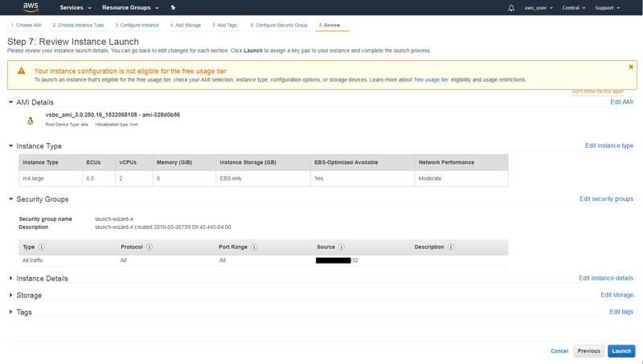Open the notifications bell icon
643x364 pixels.
pyautogui.click(x=511, y=8)
